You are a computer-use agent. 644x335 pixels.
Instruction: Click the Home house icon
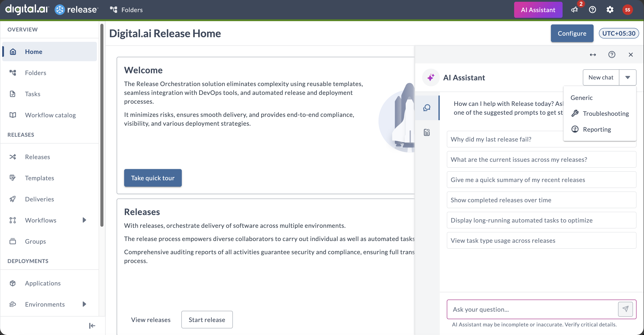[13, 52]
